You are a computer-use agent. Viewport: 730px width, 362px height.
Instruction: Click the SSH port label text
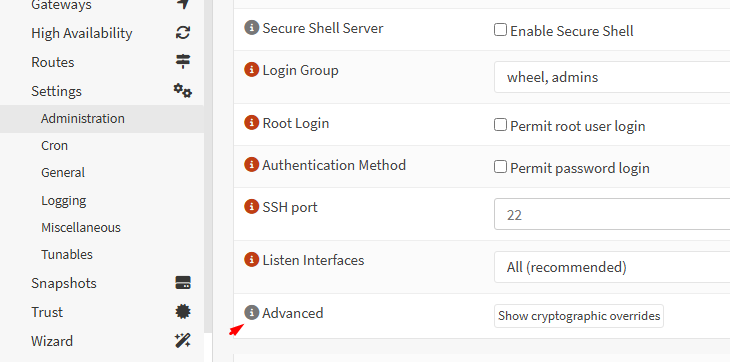[x=290, y=207]
